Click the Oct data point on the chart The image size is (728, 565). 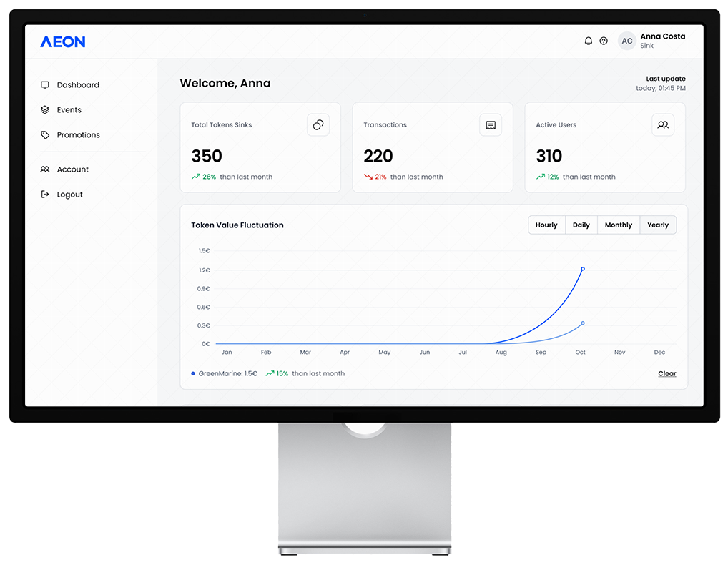coord(581,269)
